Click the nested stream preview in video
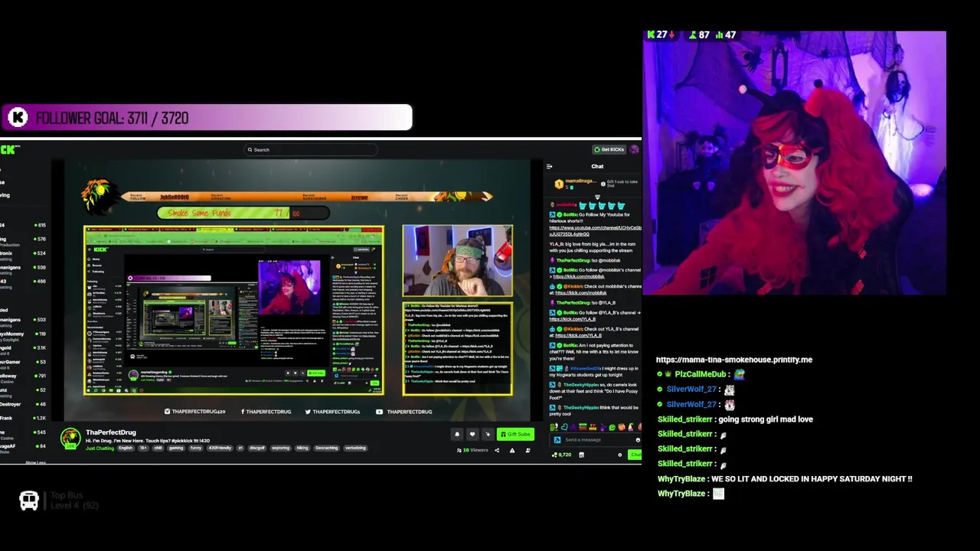Viewport: 980px width, 551px height. [x=234, y=311]
